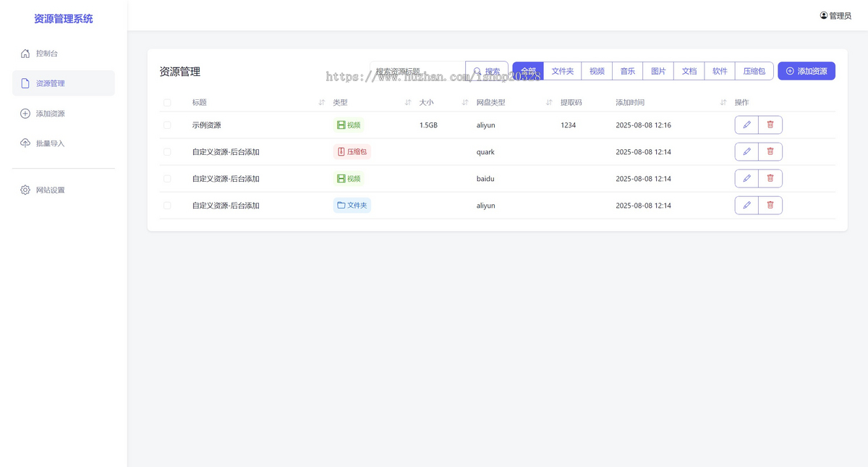Sort by 标题 column arrows

point(322,103)
